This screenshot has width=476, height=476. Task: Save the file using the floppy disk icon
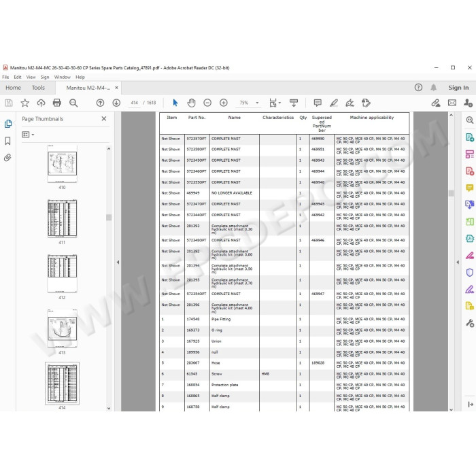click(x=9, y=103)
